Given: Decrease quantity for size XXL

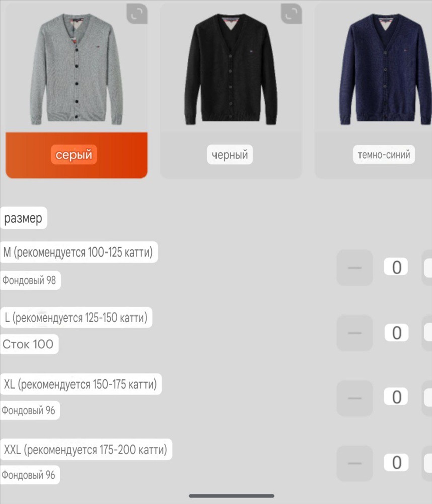Looking at the screenshot, I should tap(354, 463).
